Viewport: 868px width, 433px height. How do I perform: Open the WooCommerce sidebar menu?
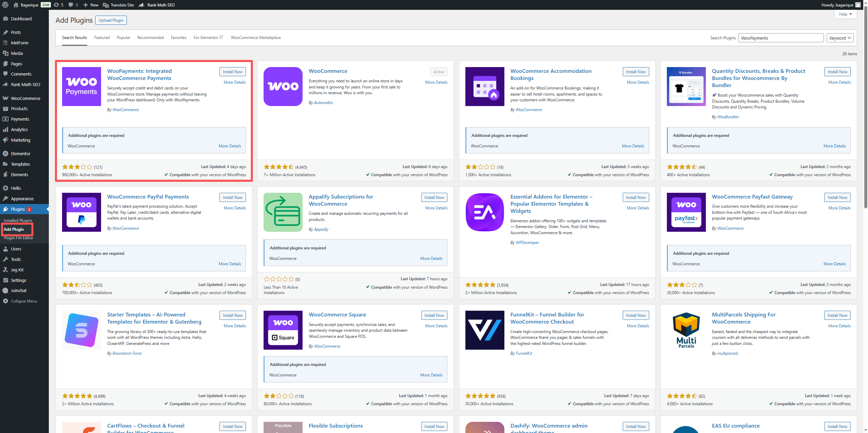tap(25, 98)
